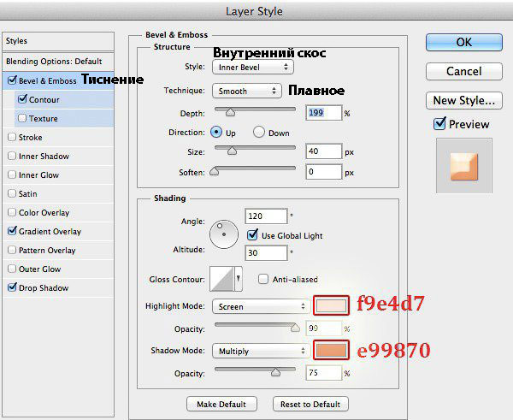Enable the Inner Shadow checkbox

[x=12, y=156]
